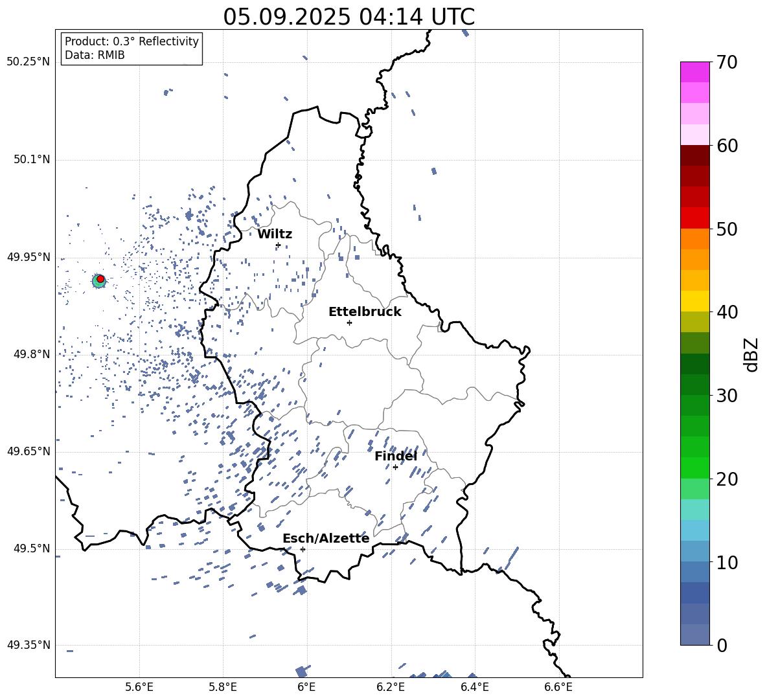
Task: Click the 50.25°N latitude label
Action: coord(28,62)
